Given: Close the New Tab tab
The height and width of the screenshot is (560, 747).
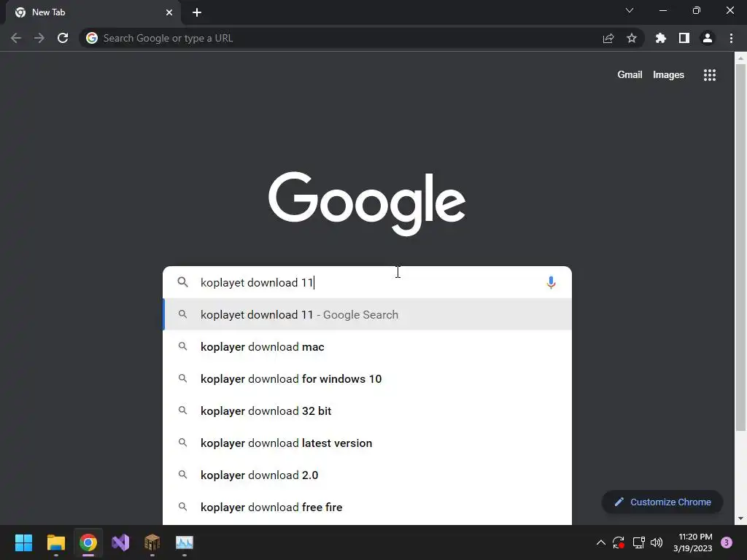Looking at the screenshot, I should point(169,12).
